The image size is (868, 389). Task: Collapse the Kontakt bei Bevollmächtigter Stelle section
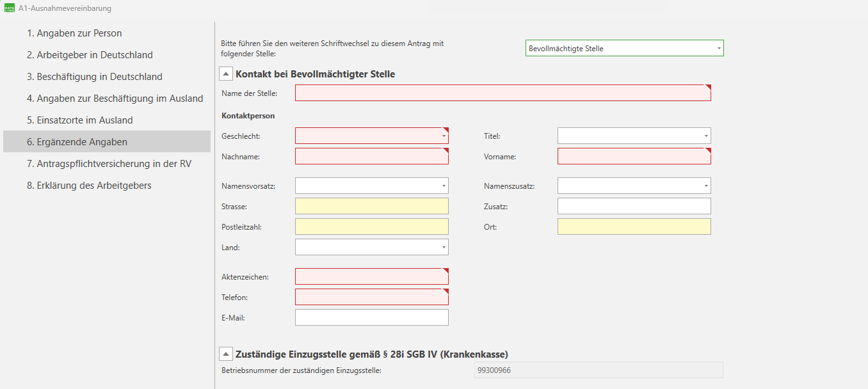pyautogui.click(x=226, y=74)
